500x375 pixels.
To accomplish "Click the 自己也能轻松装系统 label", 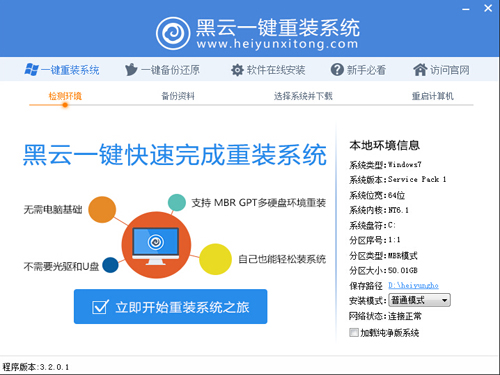I will coord(282,259).
